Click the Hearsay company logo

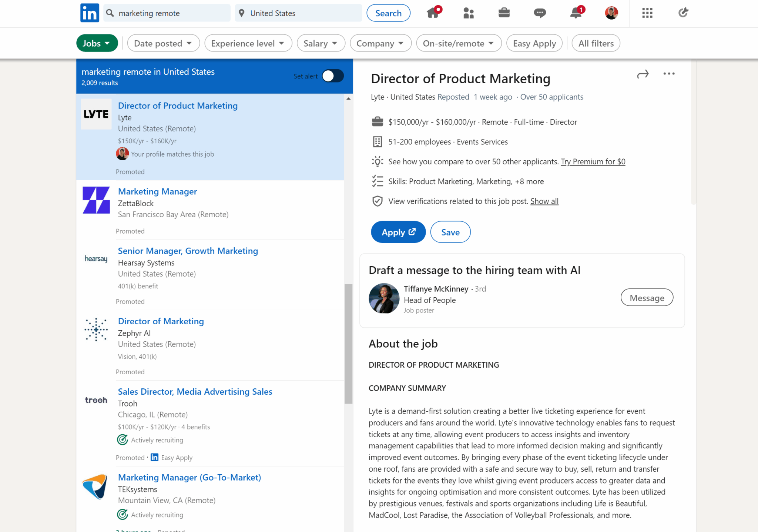coord(96,258)
